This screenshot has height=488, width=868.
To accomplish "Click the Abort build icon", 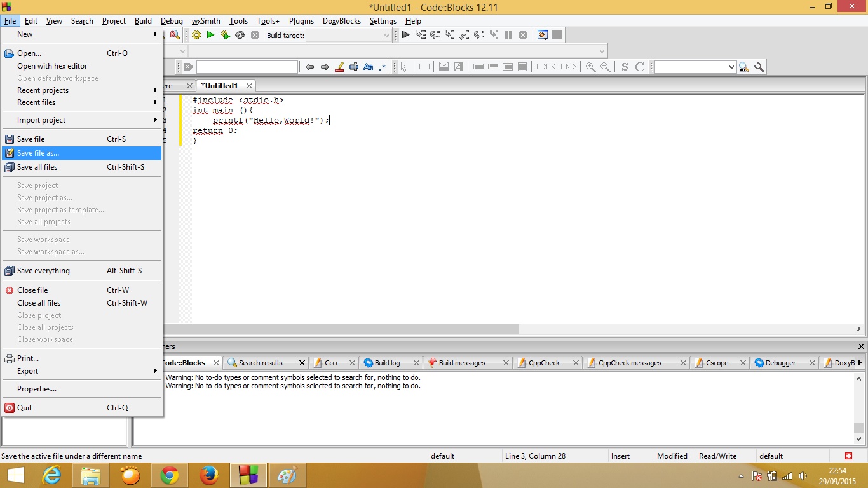I will 255,36.
